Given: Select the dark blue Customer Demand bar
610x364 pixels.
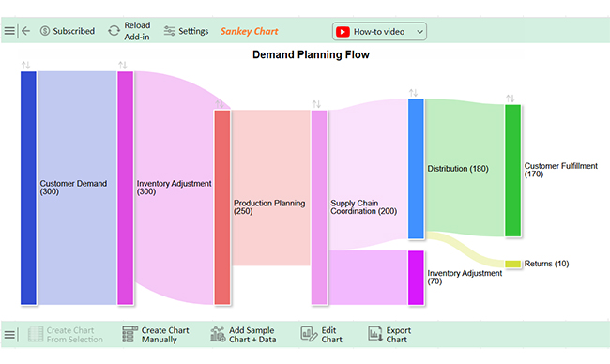Looking at the screenshot, I should pyautogui.click(x=28, y=188).
